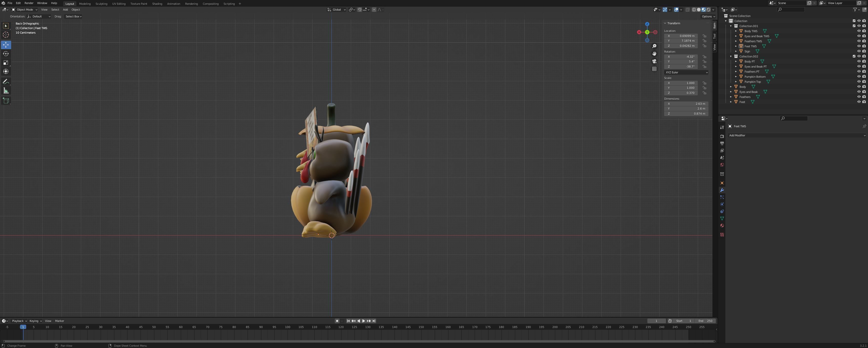Switch to orthographic/perspective grid icon
The height and width of the screenshot is (348, 868).
pyautogui.click(x=654, y=69)
